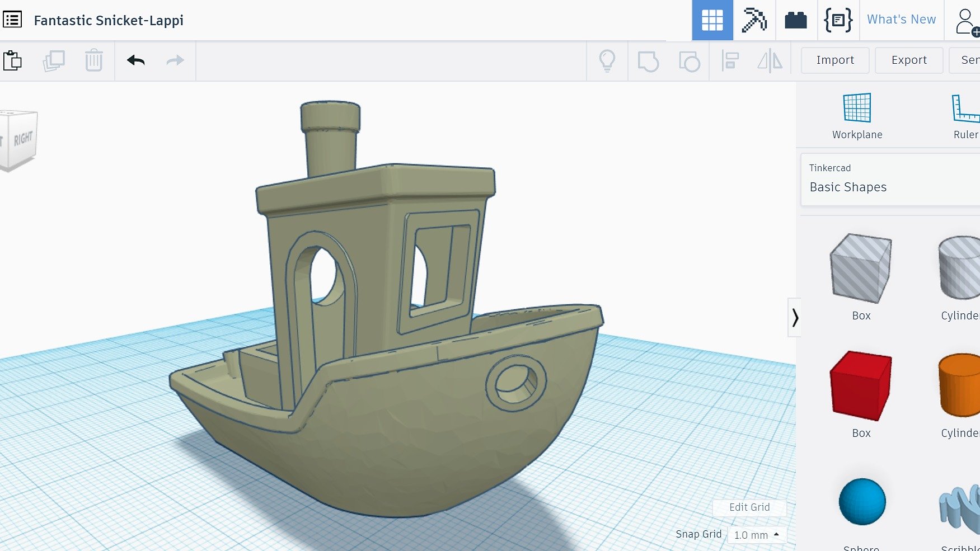The image size is (980, 551).
Task: Click the Import button
Action: pyautogui.click(x=835, y=60)
